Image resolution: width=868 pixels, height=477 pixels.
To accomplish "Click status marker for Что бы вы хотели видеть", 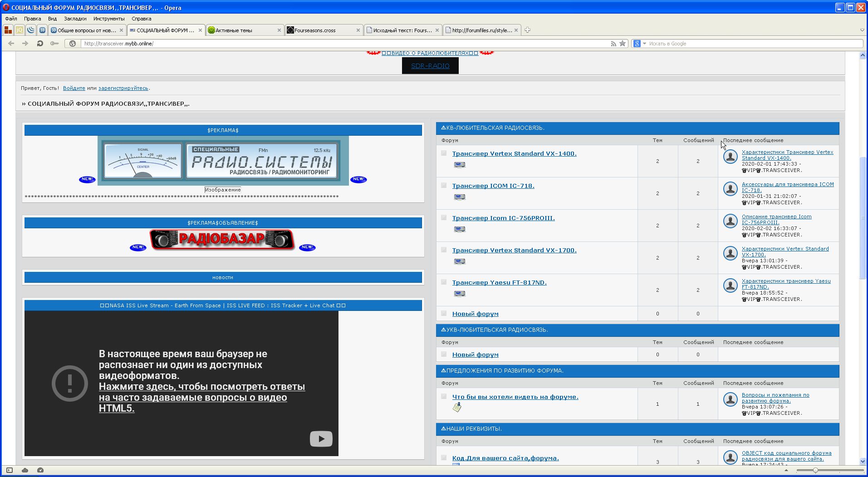I will click(444, 396).
